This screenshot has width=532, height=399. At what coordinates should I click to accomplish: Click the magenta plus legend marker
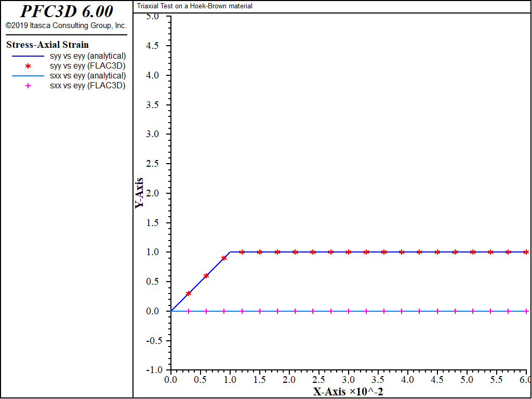tap(28, 86)
